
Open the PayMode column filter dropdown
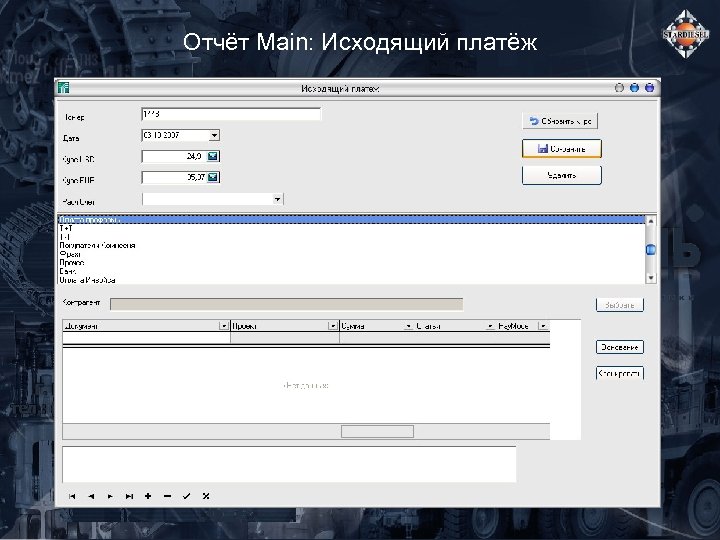543,326
